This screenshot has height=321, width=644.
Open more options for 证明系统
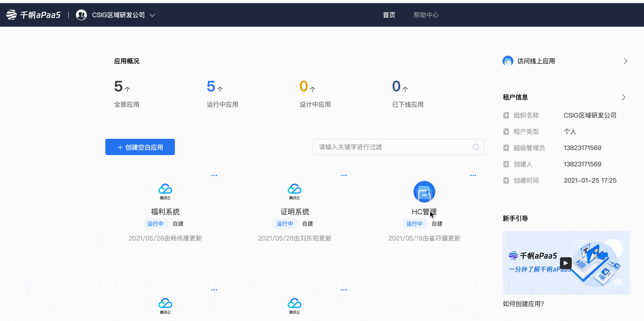click(x=343, y=175)
